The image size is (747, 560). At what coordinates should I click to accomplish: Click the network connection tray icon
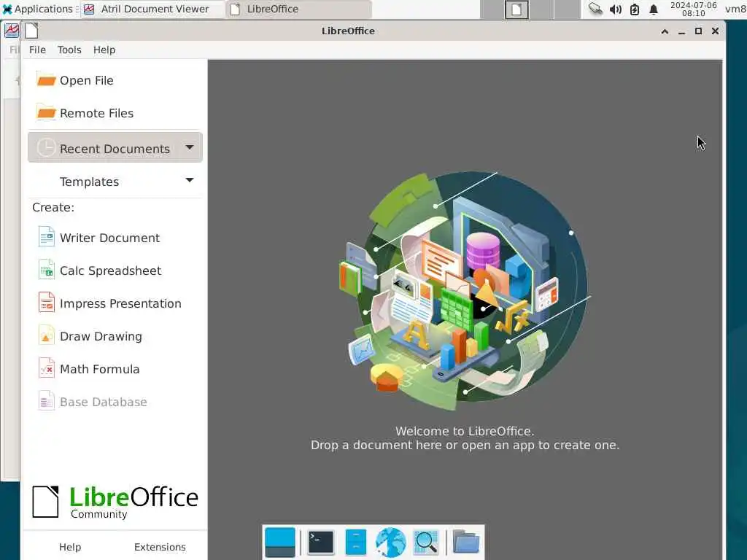[x=595, y=9]
